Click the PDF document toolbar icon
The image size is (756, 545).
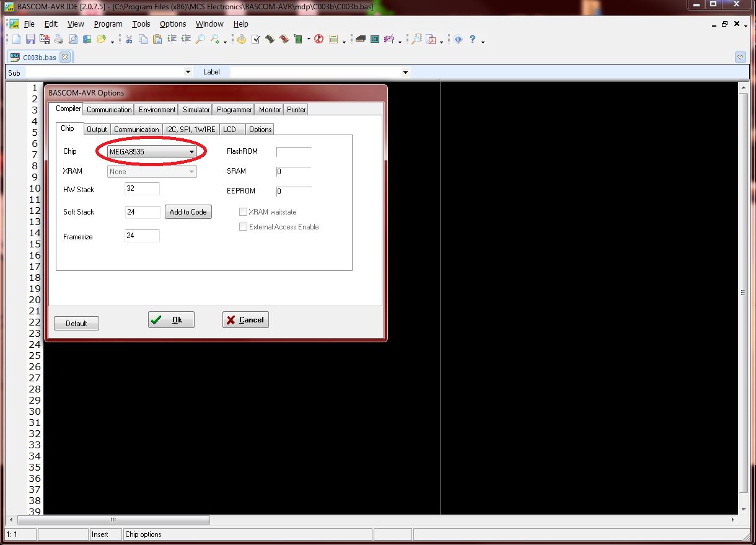coord(430,40)
